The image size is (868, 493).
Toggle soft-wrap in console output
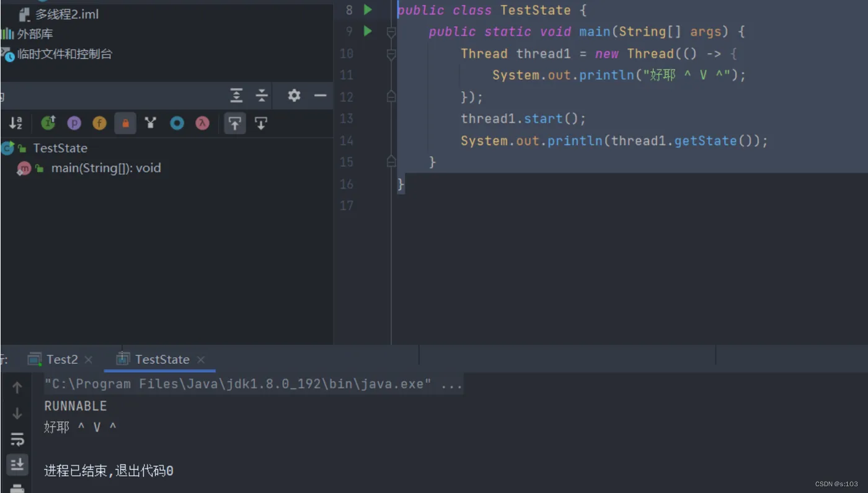point(17,440)
